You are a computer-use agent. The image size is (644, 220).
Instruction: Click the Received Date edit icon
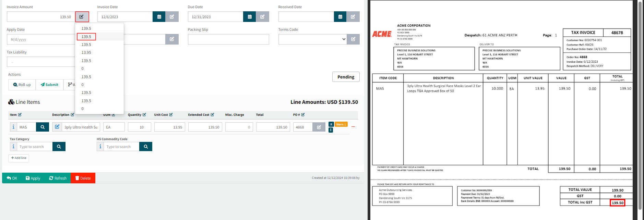point(353,17)
